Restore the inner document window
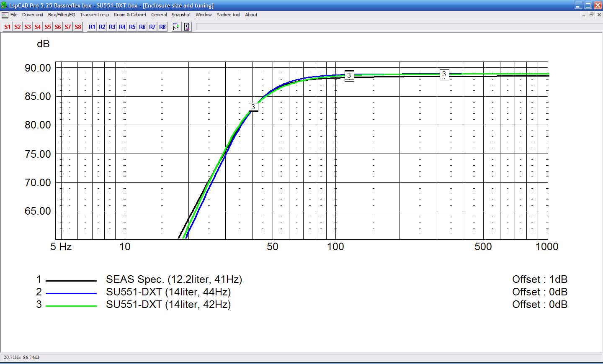Image resolution: width=603 pixels, height=364 pixels. click(591, 15)
